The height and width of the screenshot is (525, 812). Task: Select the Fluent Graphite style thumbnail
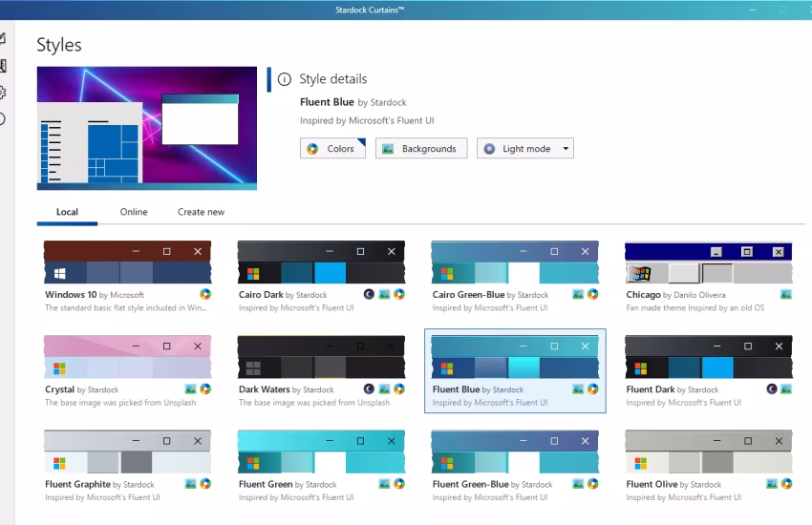tap(127, 451)
